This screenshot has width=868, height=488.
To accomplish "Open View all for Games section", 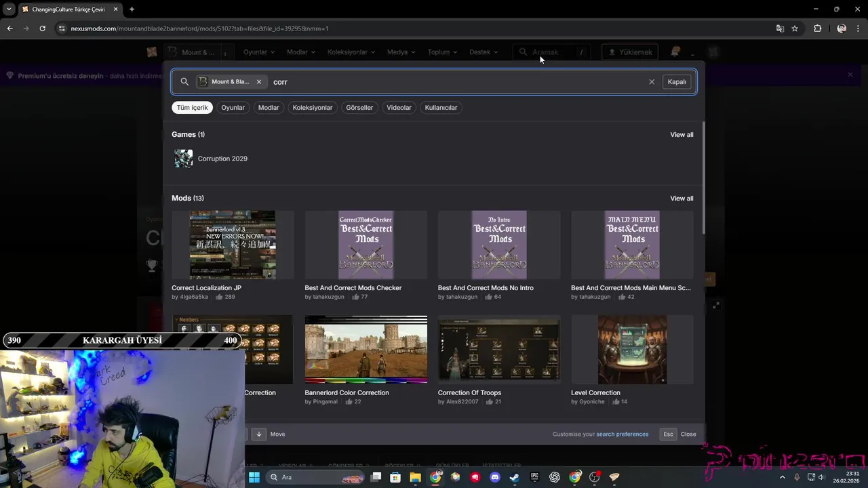I will click(x=682, y=135).
